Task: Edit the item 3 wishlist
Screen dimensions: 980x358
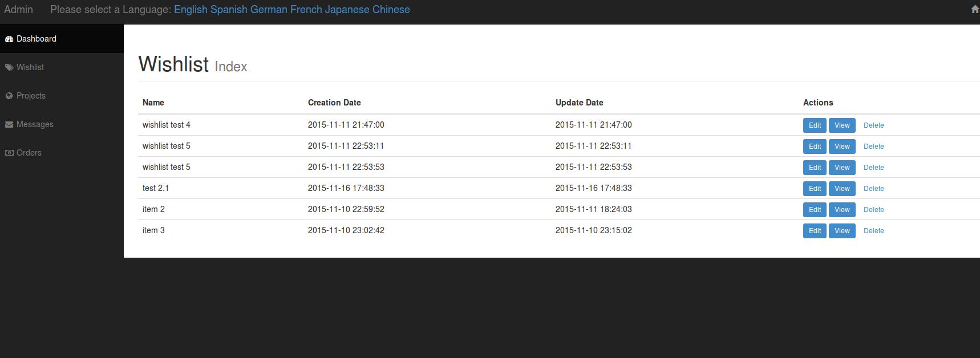Action: pos(815,231)
